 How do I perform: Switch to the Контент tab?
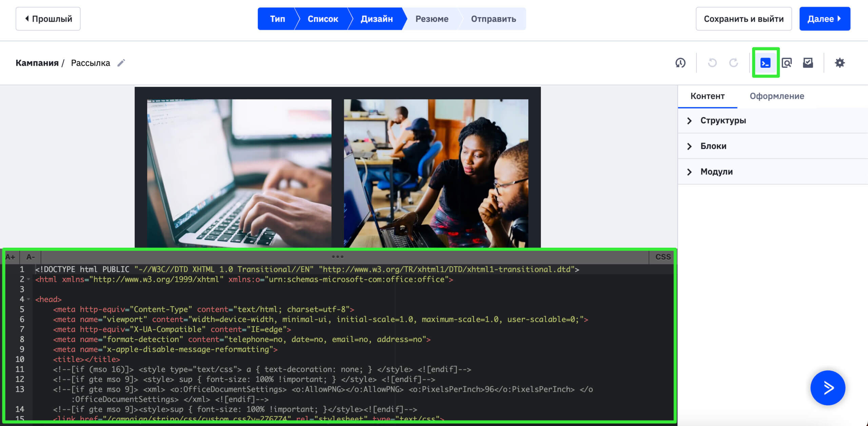(x=708, y=96)
